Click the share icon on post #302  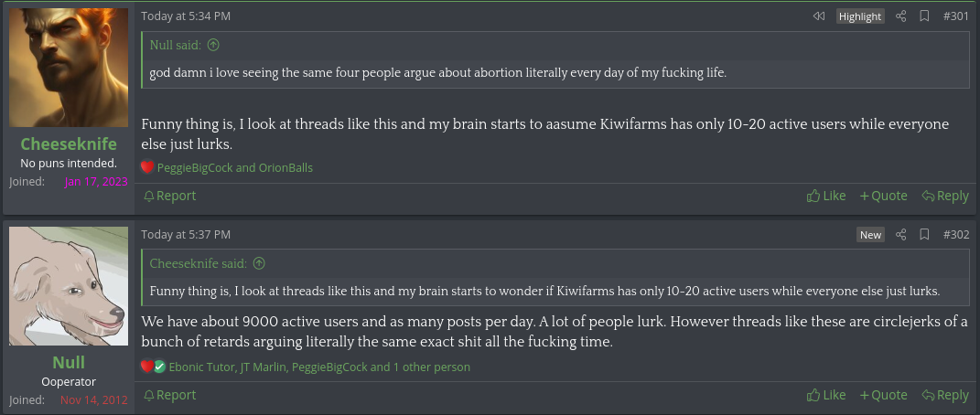900,235
